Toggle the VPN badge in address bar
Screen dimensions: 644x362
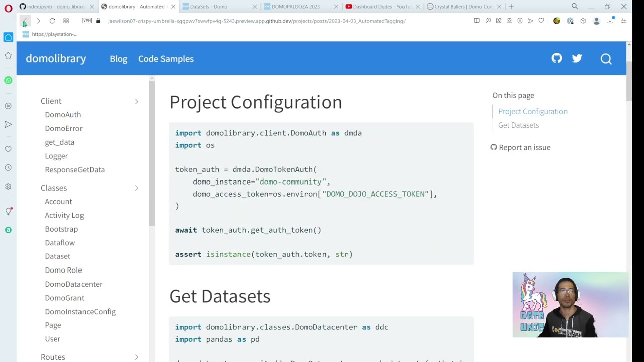tap(87, 21)
